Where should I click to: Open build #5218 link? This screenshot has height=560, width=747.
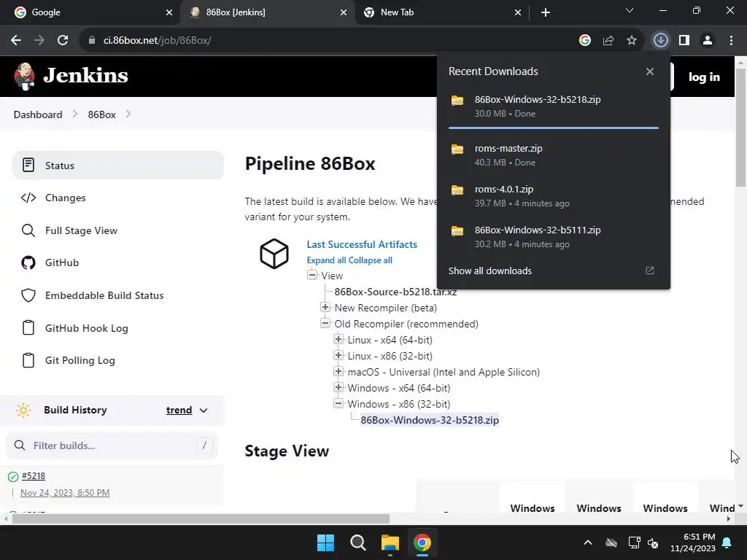click(34, 475)
